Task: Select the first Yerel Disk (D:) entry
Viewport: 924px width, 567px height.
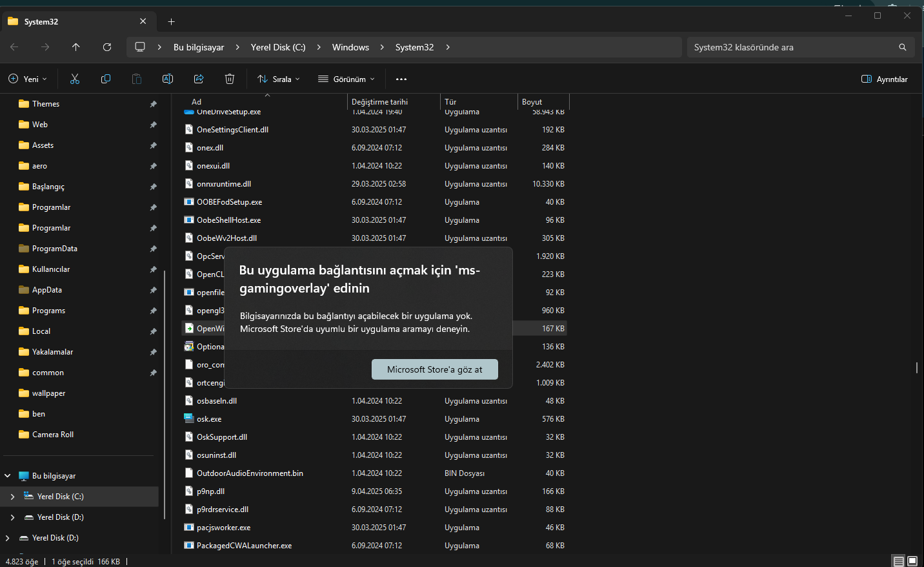Action: click(61, 517)
